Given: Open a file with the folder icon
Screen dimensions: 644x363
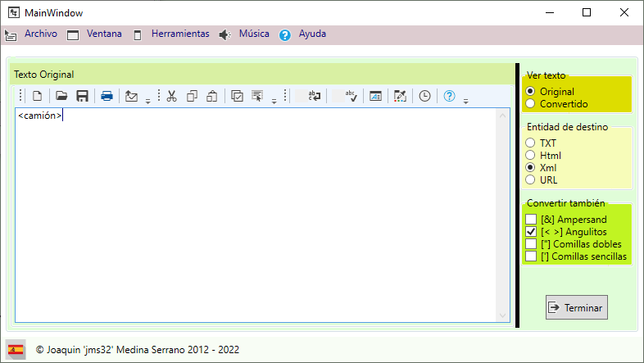Looking at the screenshot, I should [61, 96].
